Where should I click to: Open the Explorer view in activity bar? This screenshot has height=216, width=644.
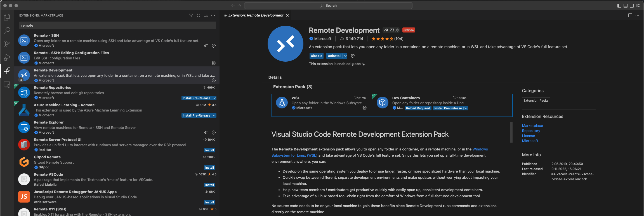click(x=7, y=17)
